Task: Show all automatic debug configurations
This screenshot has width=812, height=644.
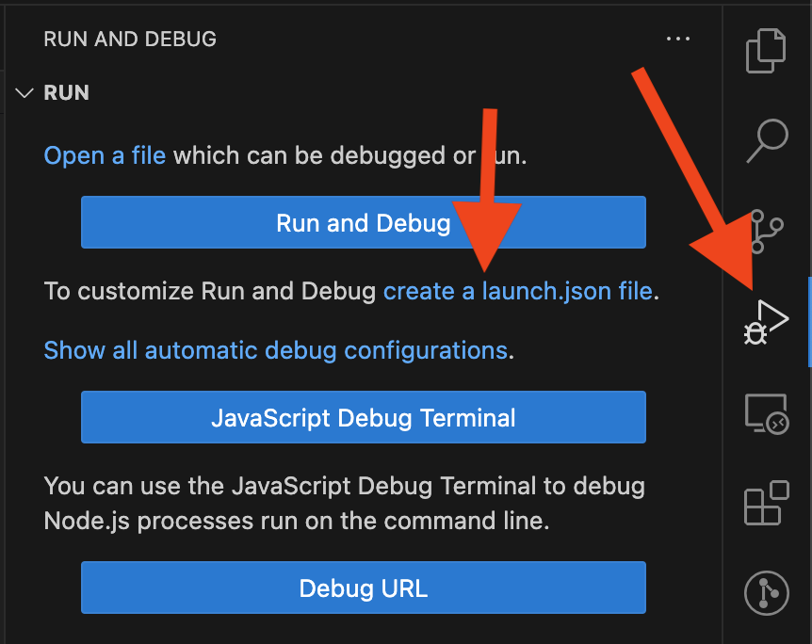Action: (275, 350)
